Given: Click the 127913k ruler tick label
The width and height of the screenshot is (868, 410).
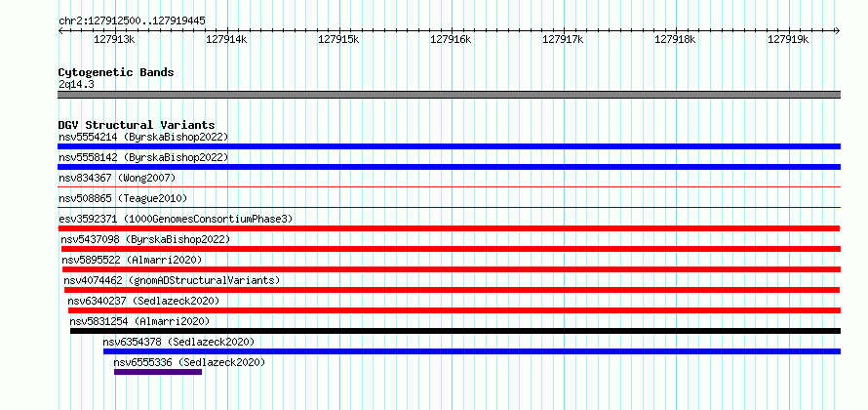Looking at the screenshot, I should click(114, 39).
